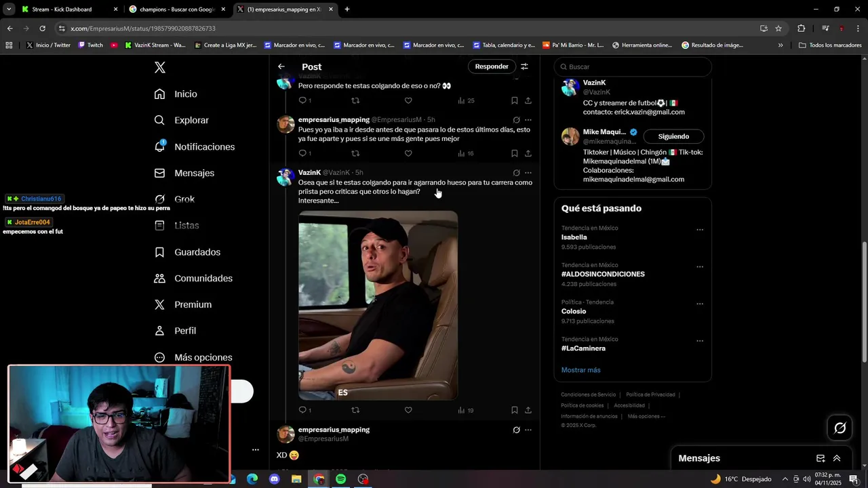Show hidden bookmarks with the chevron
Viewport: 868px width, 488px height.
point(781,45)
